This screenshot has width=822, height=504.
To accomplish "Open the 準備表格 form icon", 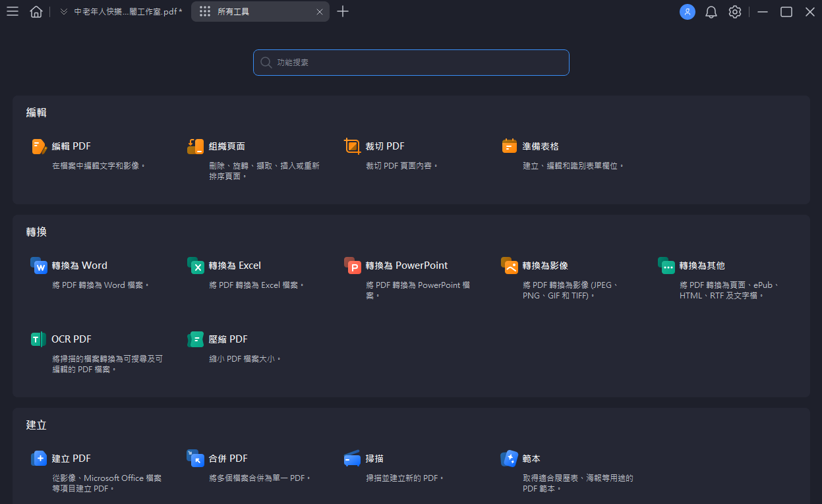I will (x=510, y=146).
